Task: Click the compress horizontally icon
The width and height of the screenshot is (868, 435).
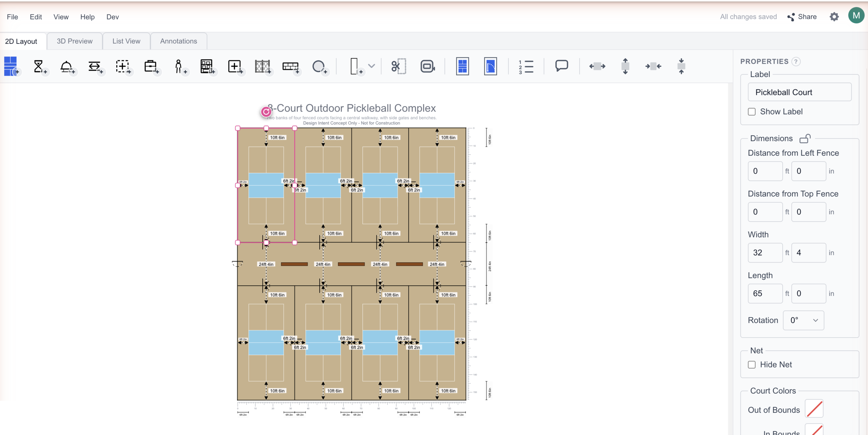Action: point(653,66)
